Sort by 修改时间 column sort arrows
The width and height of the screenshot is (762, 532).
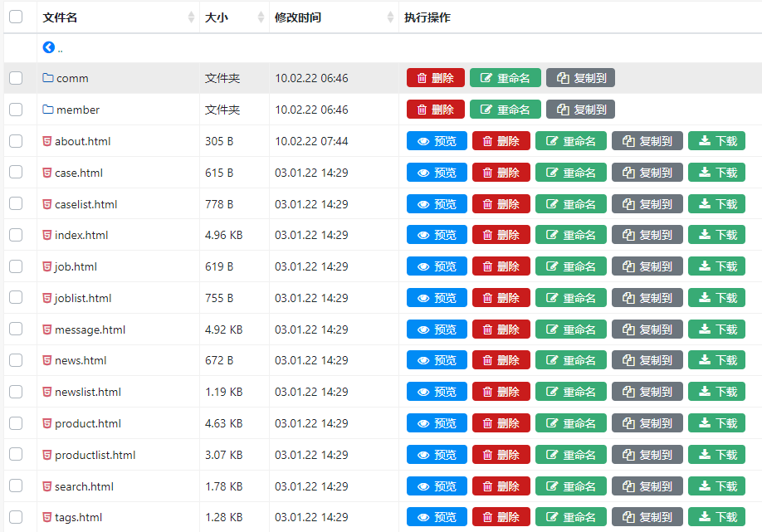[x=391, y=17]
